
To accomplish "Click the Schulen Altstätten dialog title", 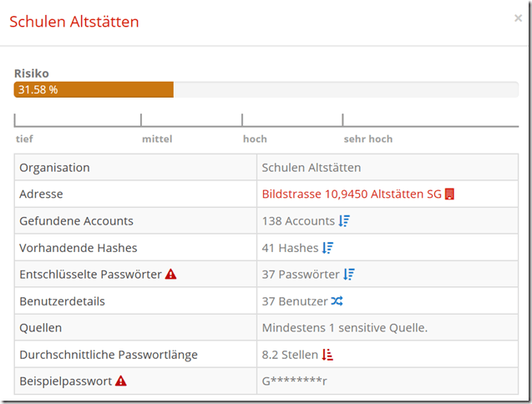I will (x=74, y=22).
